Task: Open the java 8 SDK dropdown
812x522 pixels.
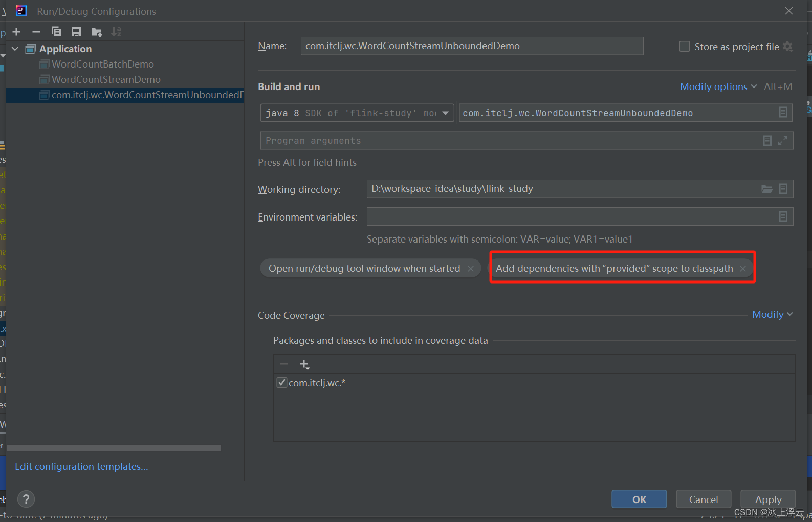Action: [x=357, y=113]
